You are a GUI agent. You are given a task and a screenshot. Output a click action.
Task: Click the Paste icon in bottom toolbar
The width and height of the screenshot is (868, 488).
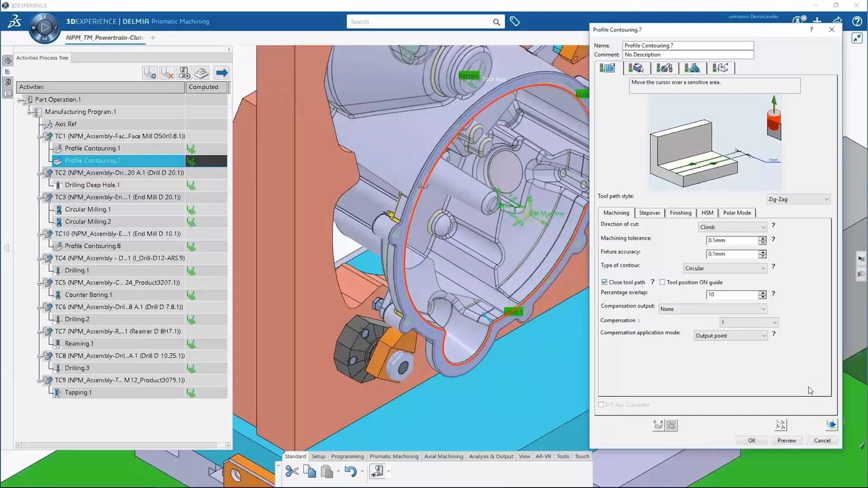[x=327, y=472]
